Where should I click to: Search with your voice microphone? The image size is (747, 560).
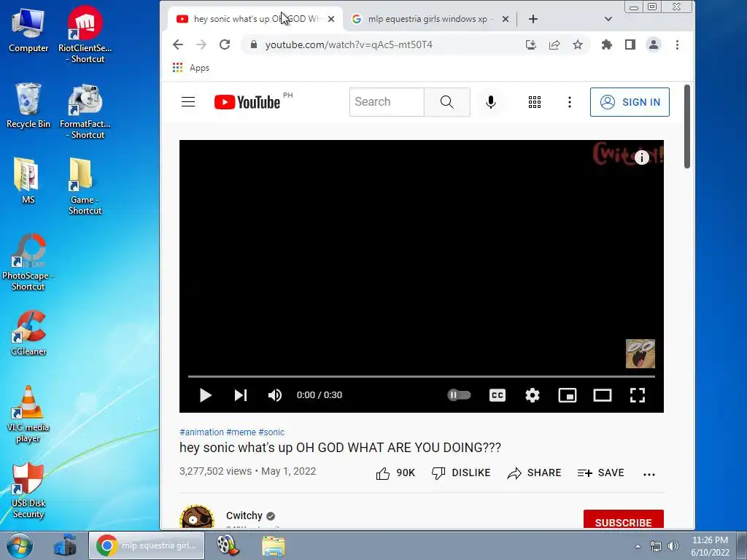pyautogui.click(x=491, y=102)
